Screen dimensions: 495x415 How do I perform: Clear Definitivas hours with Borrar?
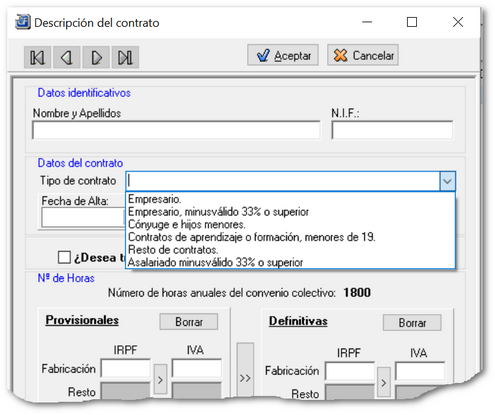point(412,323)
